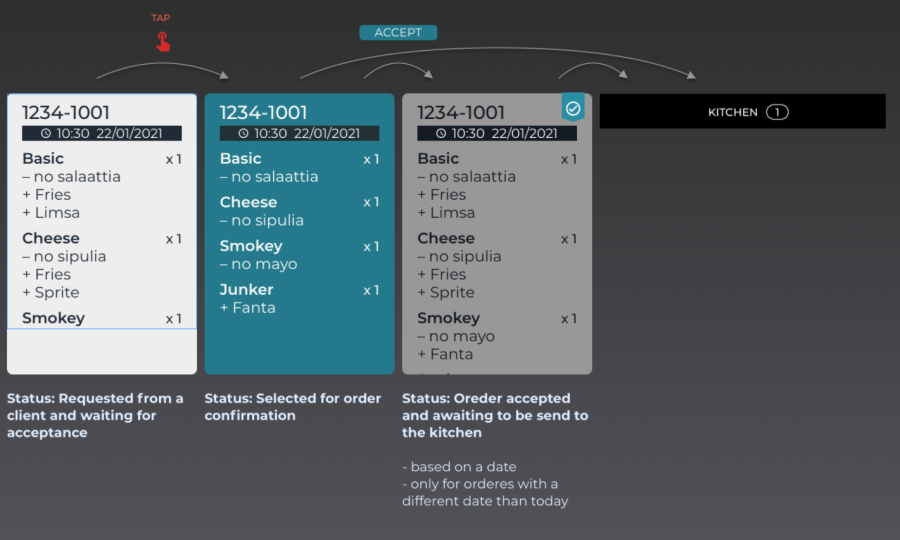Viewport: 900px width, 540px height.
Task: Click the red tap hand icon
Action: pos(162,41)
